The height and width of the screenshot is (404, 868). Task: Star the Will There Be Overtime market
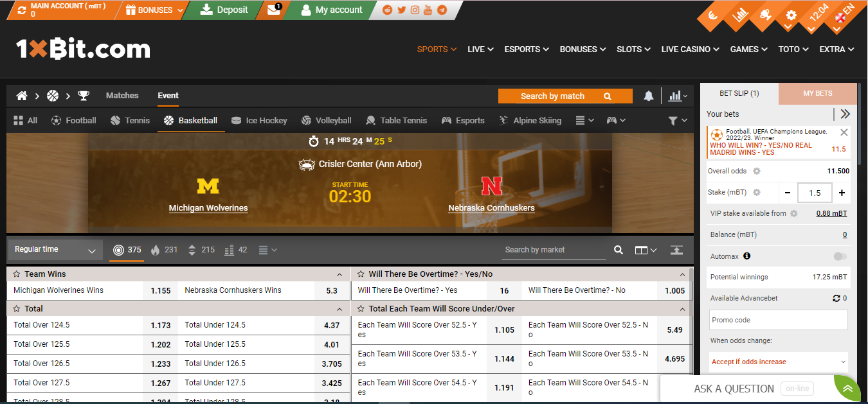[360, 274]
